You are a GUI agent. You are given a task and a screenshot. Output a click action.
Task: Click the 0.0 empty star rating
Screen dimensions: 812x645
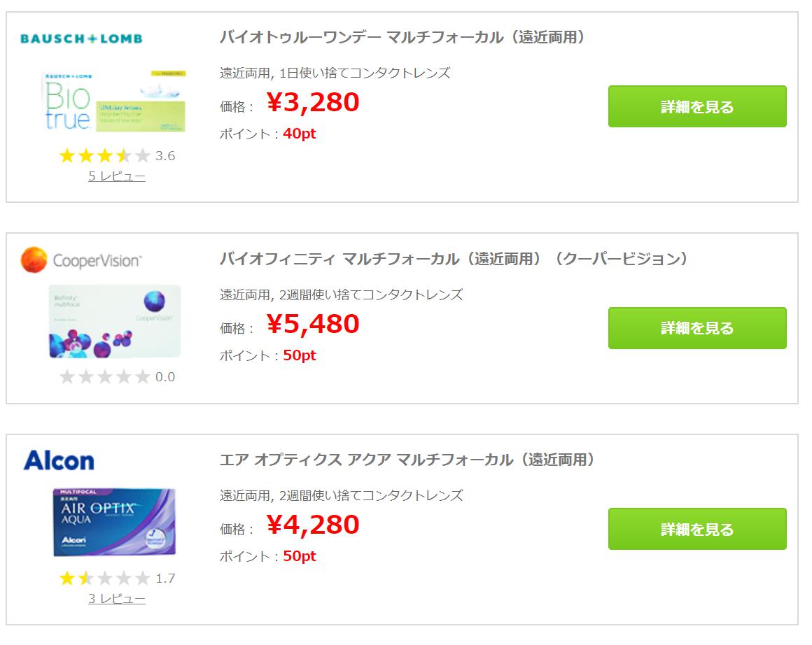pyautogui.click(x=117, y=376)
